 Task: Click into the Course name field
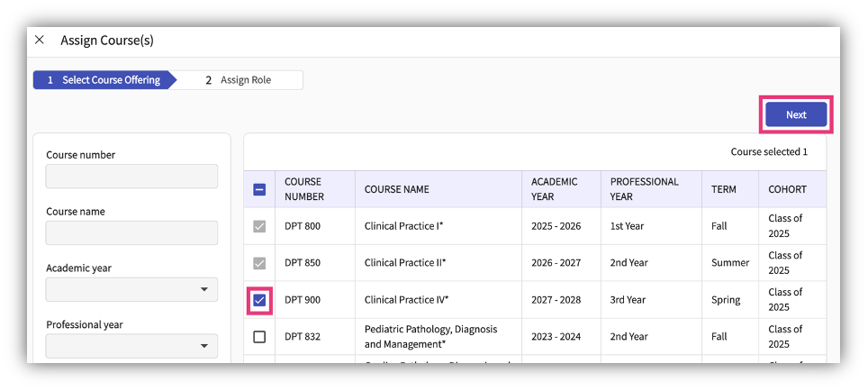point(131,232)
